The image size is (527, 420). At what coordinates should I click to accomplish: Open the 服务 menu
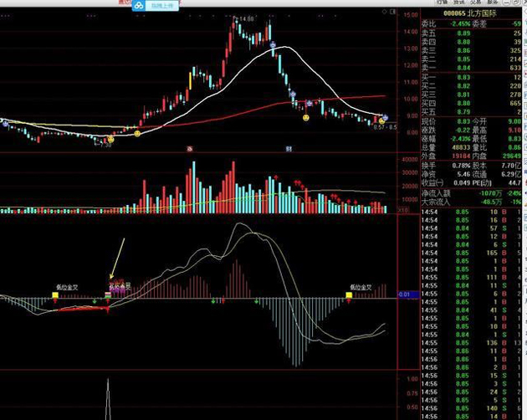[493, 2]
